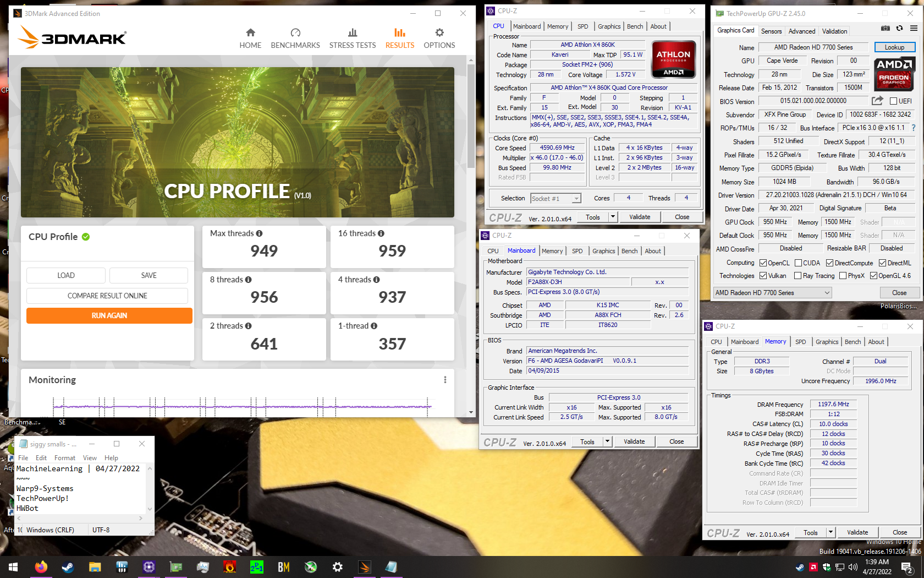The height and width of the screenshot is (578, 924).
Task: Open GPU selector dropdown in GPU-Z
Action: point(772,293)
